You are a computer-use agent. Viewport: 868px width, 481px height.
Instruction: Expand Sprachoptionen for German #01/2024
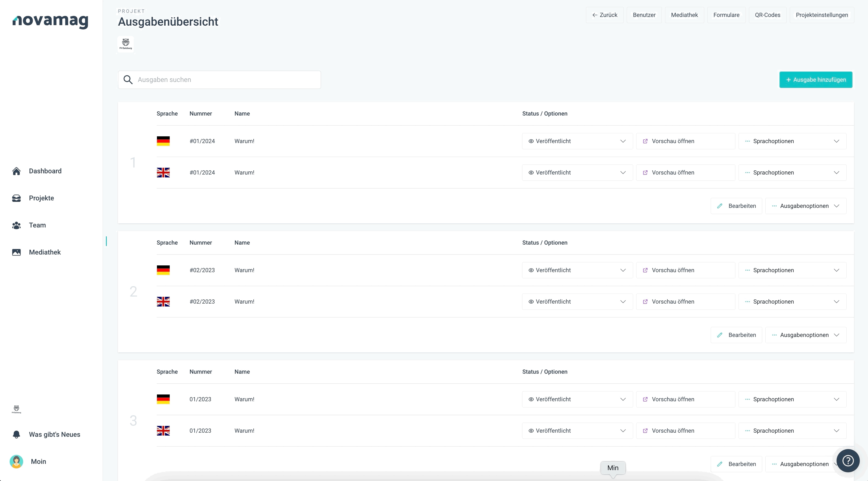click(793, 141)
